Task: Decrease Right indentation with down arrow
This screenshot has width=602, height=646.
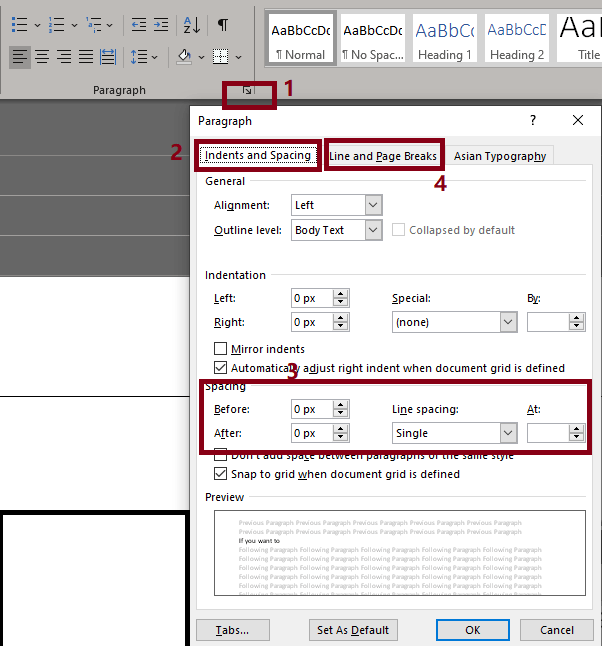Action: pyautogui.click(x=341, y=326)
